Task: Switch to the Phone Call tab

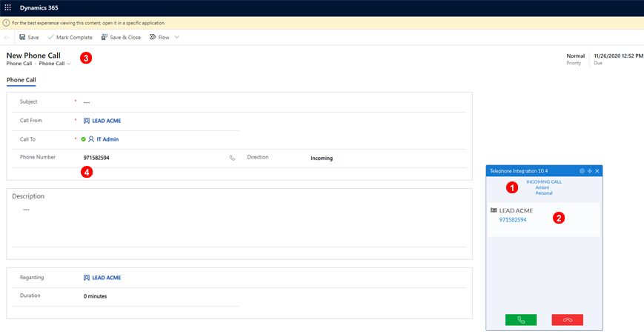Action: click(x=21, y=80)
